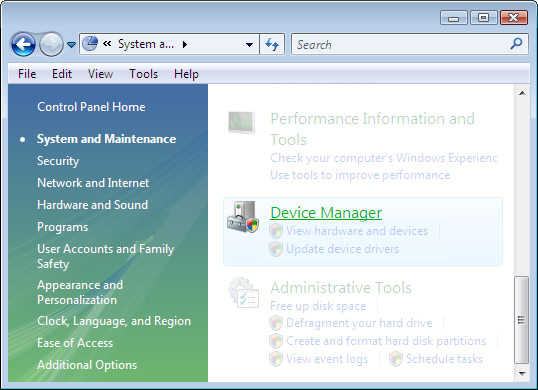Open Clock, Language, and Region
Viewport: 538px width, 390px height.
coord(114,321)
